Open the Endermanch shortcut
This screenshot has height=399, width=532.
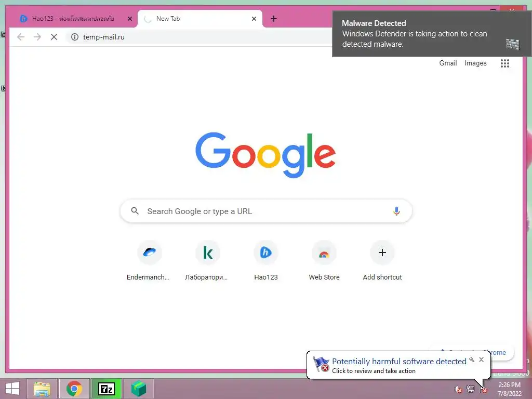point(149,261)
